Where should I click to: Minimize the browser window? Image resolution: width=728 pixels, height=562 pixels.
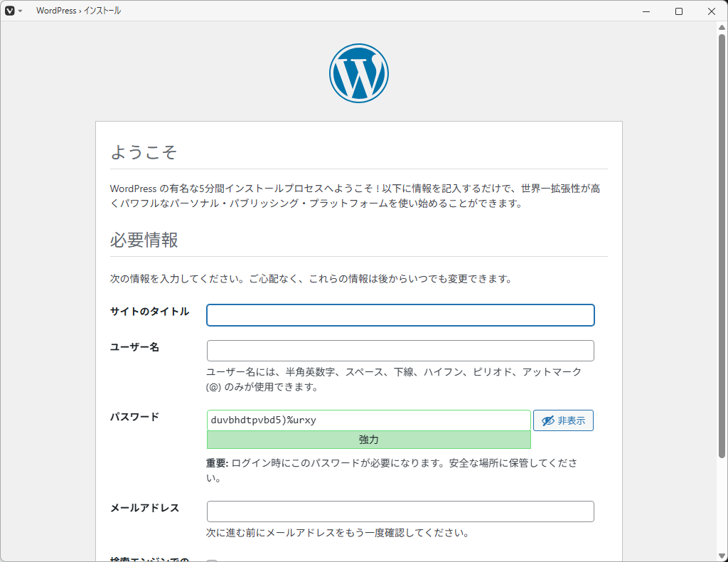click(646, 11)
